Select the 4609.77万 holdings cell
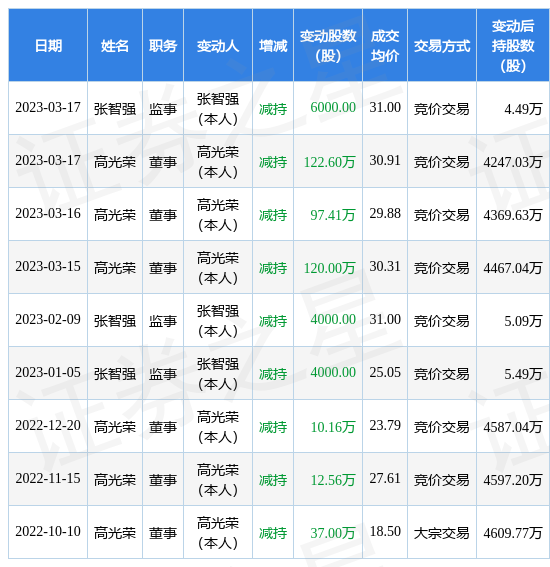 coord(513,533)
